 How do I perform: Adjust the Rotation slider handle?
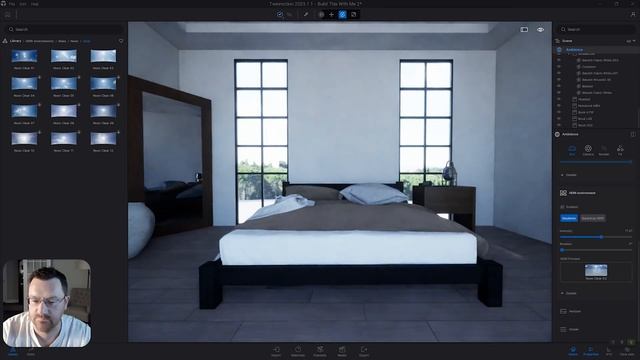[562, 250]
